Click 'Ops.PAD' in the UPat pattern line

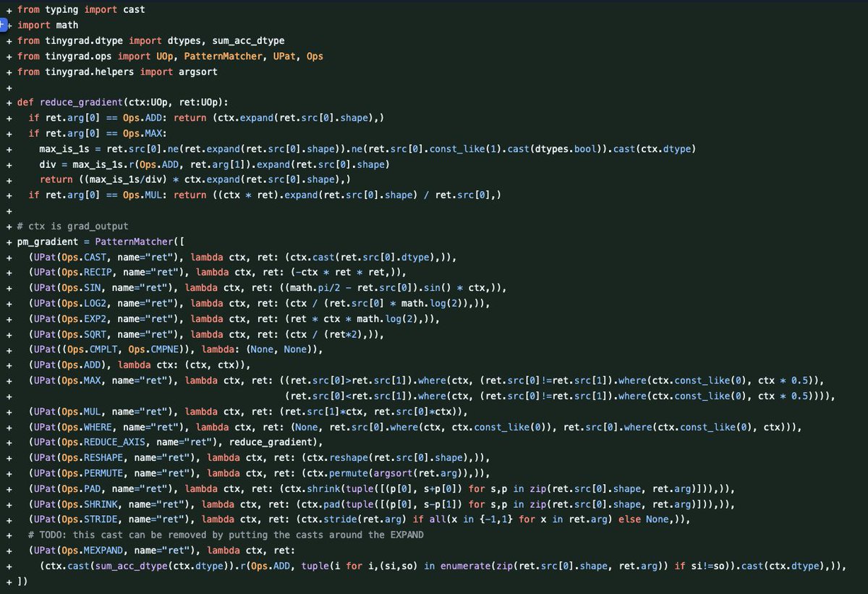point(81,489)
